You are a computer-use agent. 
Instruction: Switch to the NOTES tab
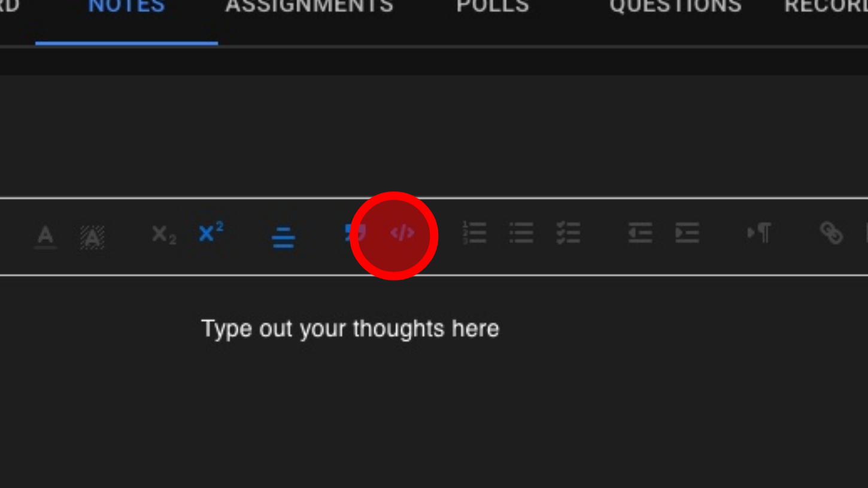point(126,6)
